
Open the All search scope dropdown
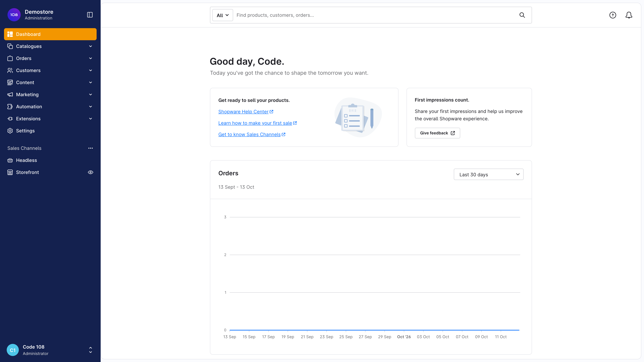(223, 15)
